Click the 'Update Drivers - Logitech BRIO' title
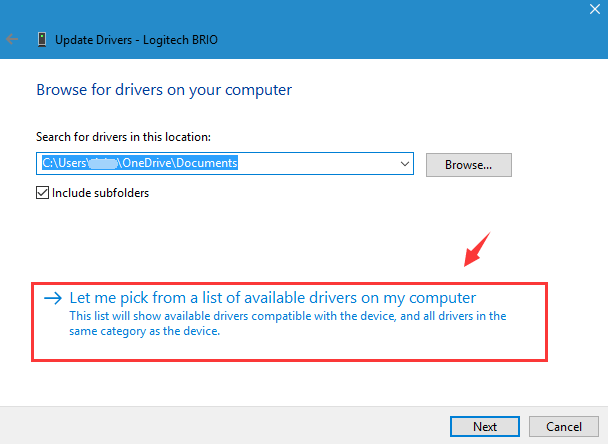 pyautogui.click(x=136, y=40)
